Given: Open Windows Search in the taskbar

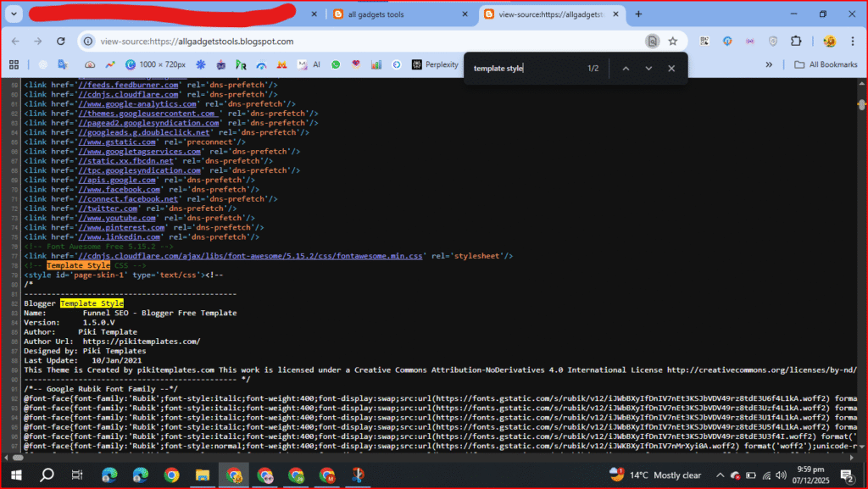Looking at the screenshot, I should [x=47, y=475].
